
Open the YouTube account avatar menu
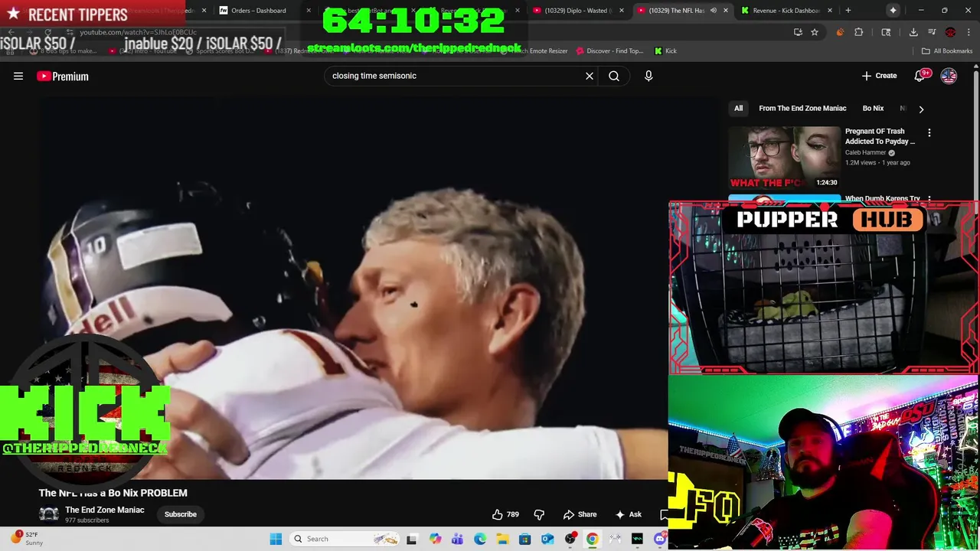[949, 76]
